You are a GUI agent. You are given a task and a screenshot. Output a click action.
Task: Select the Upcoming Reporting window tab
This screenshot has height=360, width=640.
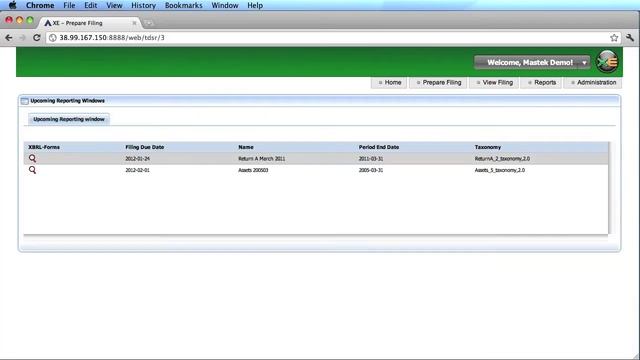coord(69,119)
